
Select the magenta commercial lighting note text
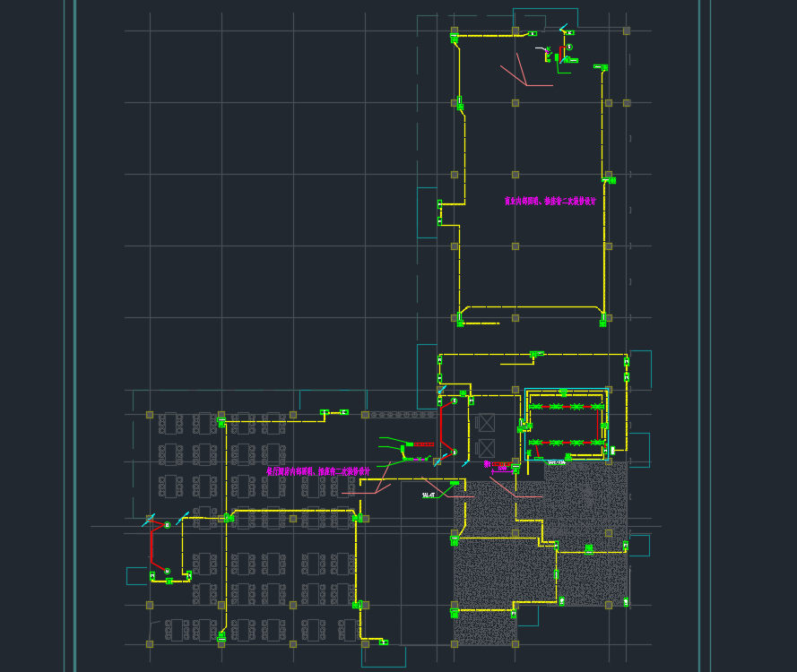tap(550, 201)
